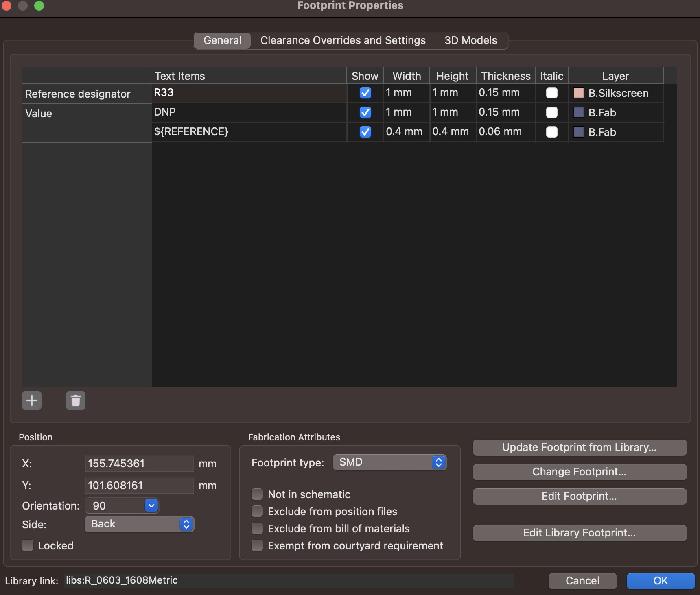
Task: Open B.Fab layer selector for ${REFERENCE} row
Action: (616, 132)
